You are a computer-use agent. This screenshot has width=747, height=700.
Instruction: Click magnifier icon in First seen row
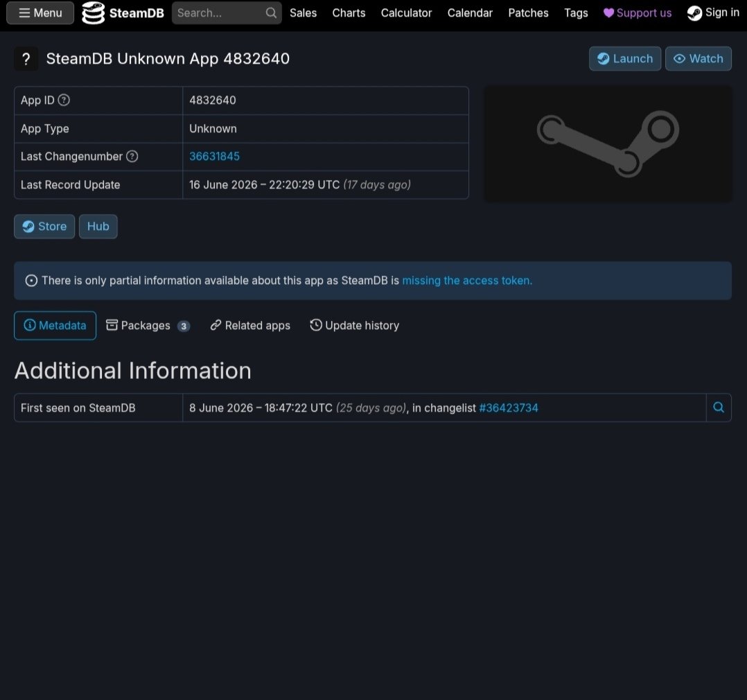click(x=719, y=408)
